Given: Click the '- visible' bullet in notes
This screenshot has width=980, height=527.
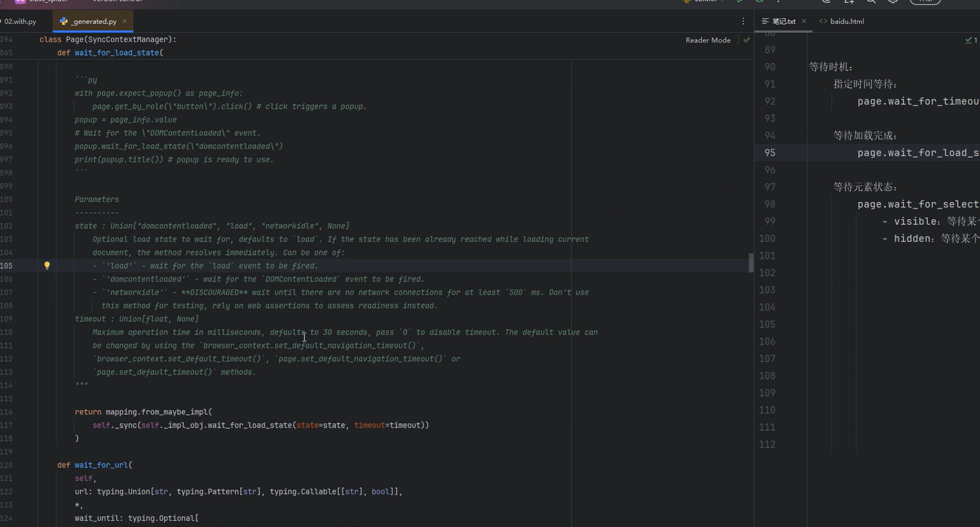Looking at the screenshot, I should coord(931,221).
